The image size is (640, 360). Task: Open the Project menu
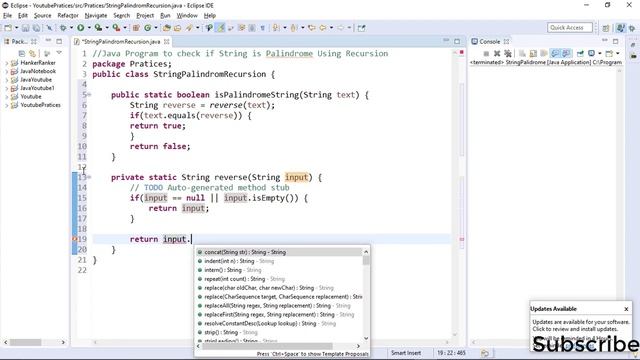click(145, 16)
